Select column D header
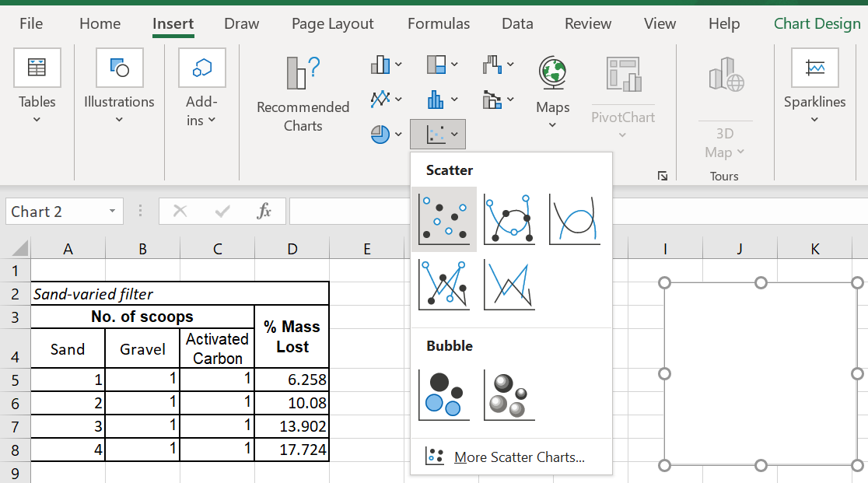Image resolution: width=868 pixels, height=483 pixels. tap(292, 249)
